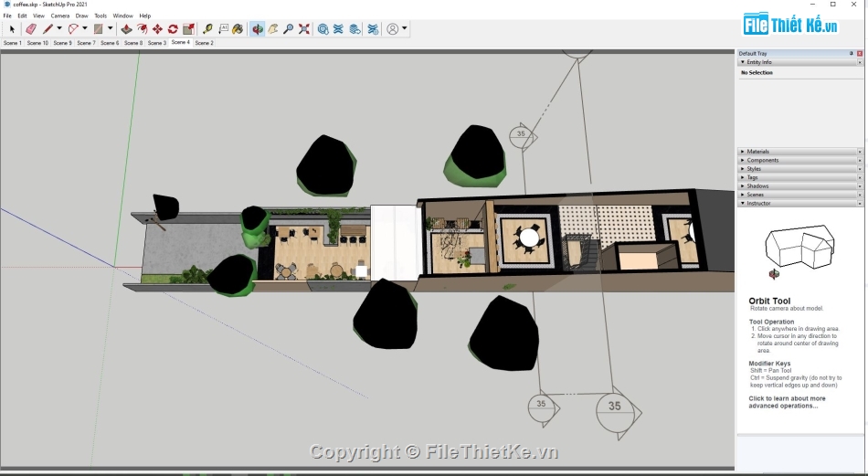
Task: Collapse the Entity Info panel
Action: pos(743,62)
